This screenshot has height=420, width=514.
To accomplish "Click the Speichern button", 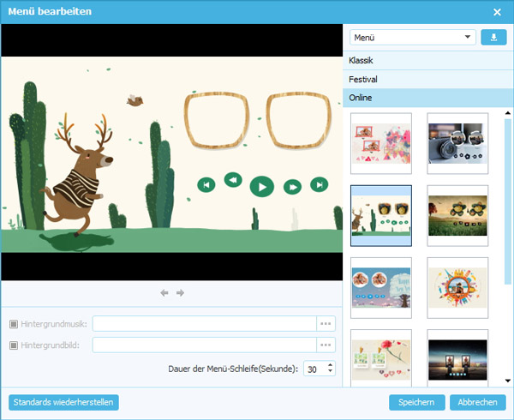I will coord(416,402).
